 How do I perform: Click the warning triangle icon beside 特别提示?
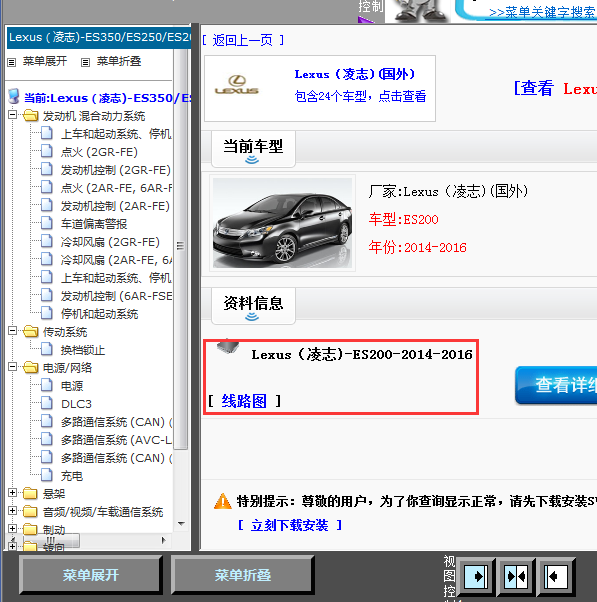(x=223, y=501)
